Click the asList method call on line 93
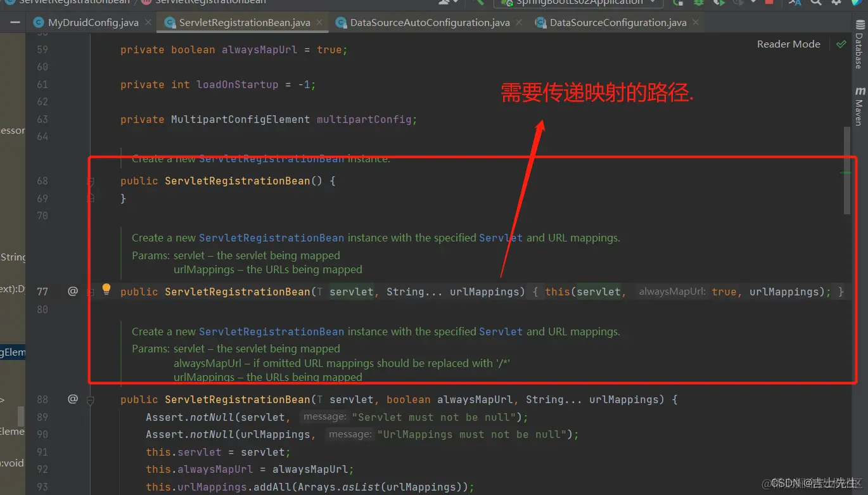Viewport: 868px width, 495px height. coord(361,487)
